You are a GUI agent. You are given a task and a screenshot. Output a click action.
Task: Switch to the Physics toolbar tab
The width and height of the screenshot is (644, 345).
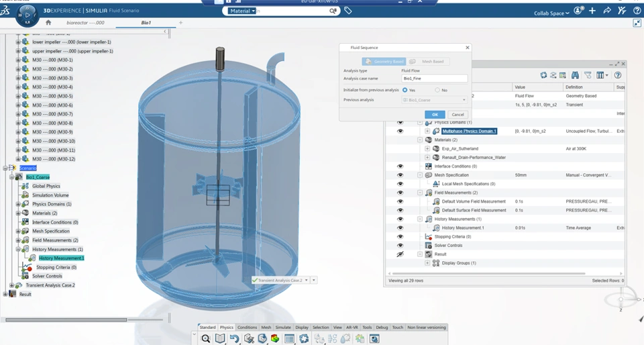pos(226,328)
